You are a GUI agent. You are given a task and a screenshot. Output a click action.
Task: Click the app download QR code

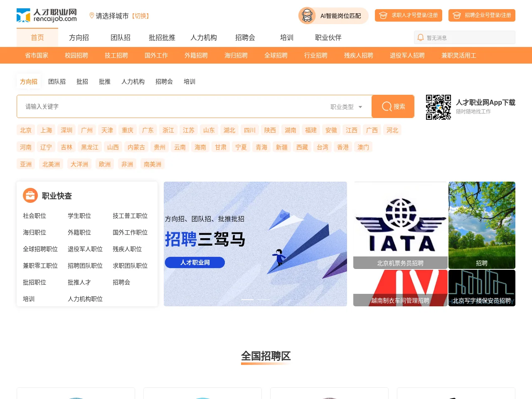click(438, 107)
